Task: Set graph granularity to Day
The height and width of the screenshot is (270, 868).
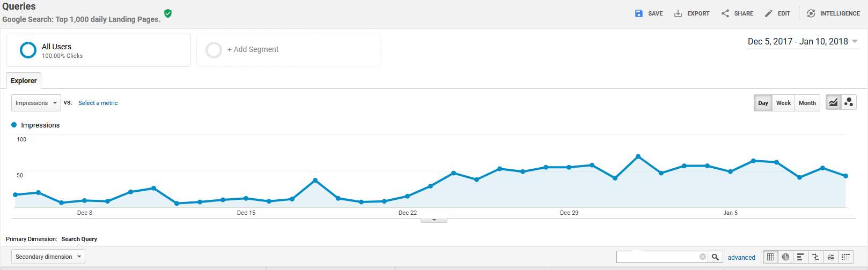Action: (x=763, y=103)
